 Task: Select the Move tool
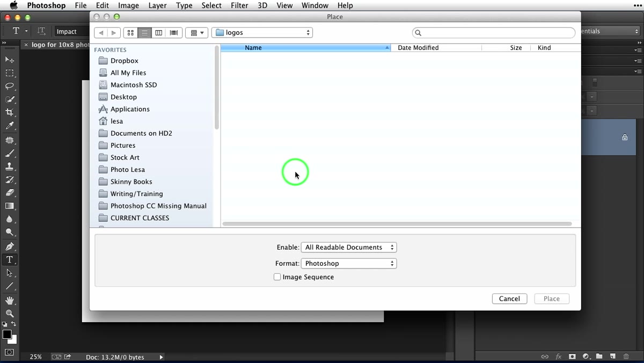point(10,60)
